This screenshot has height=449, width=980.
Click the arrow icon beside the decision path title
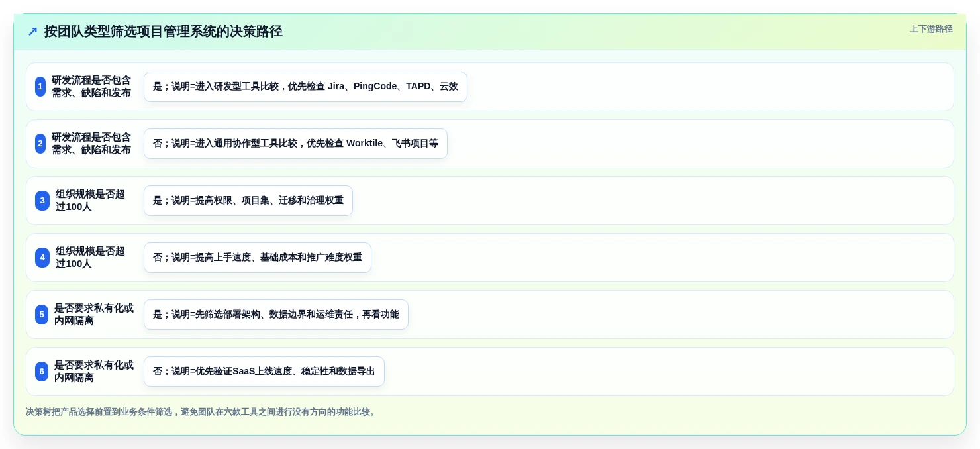click(32, 31)
